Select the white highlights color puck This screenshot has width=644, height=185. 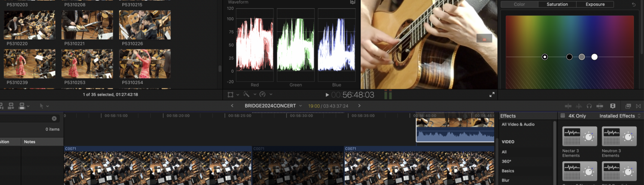pos(595,57)
